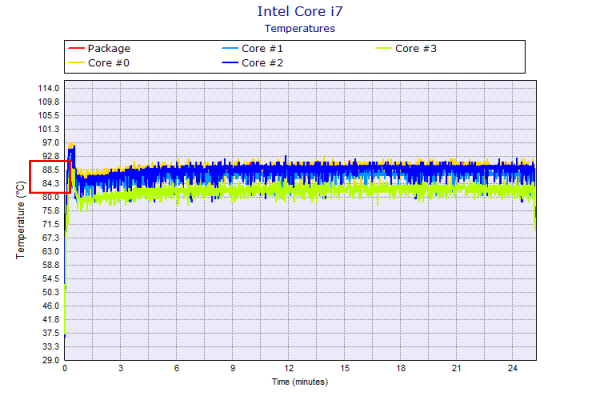Click the Time (minutes) axis label
This screenshot has height=400, width=600.
tap(300, 382)
